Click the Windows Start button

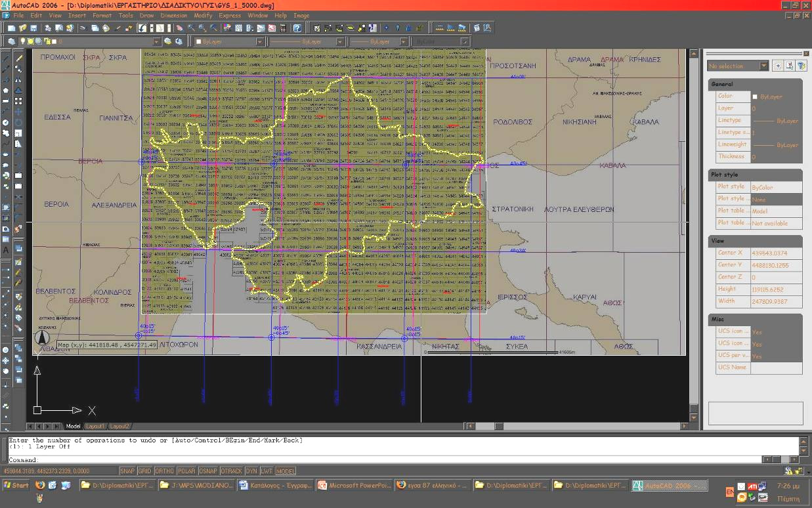pos(16,486)
